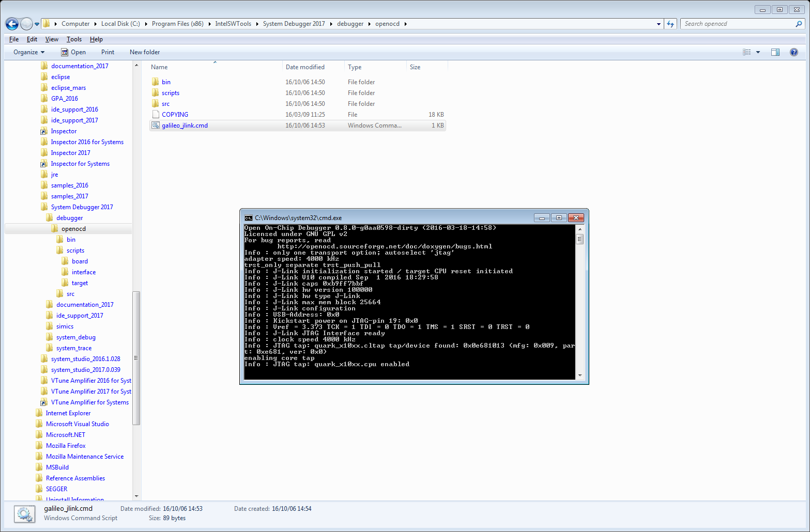Toggle the preview pane icon
The image size is (810, 532).
[775, 52]
